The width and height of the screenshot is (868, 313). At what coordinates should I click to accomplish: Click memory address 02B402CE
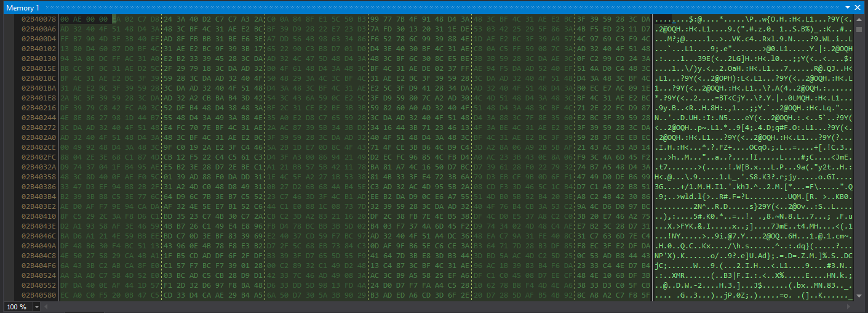[39, 148]
